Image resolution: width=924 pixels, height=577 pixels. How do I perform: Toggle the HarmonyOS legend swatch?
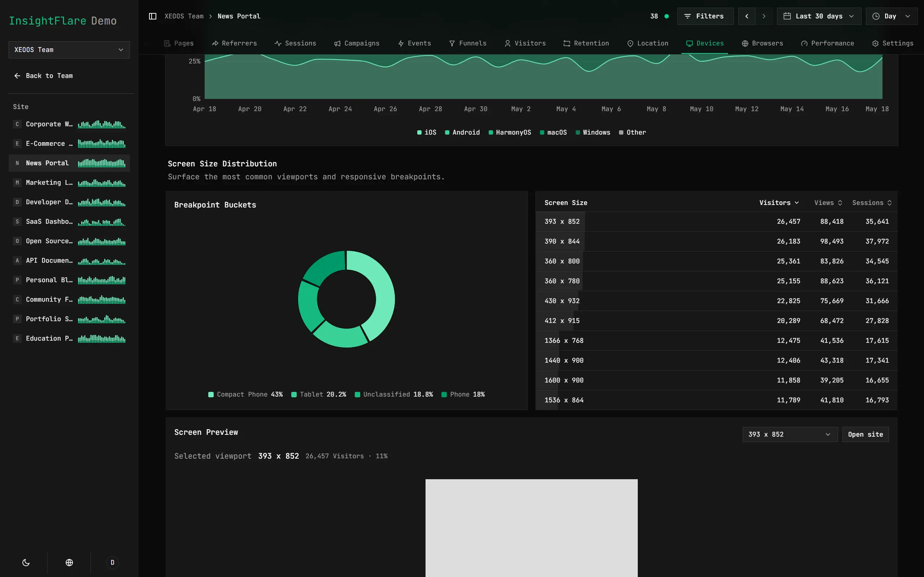491,132
